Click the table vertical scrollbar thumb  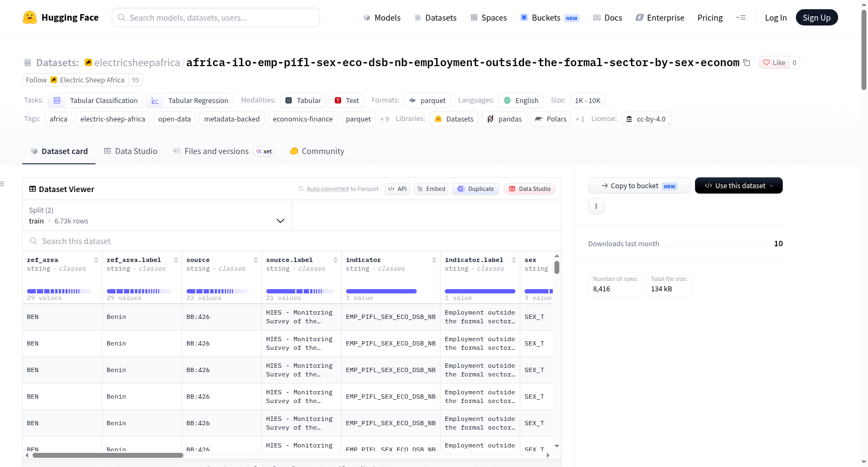pyautogui.click(x=557, y=267)
